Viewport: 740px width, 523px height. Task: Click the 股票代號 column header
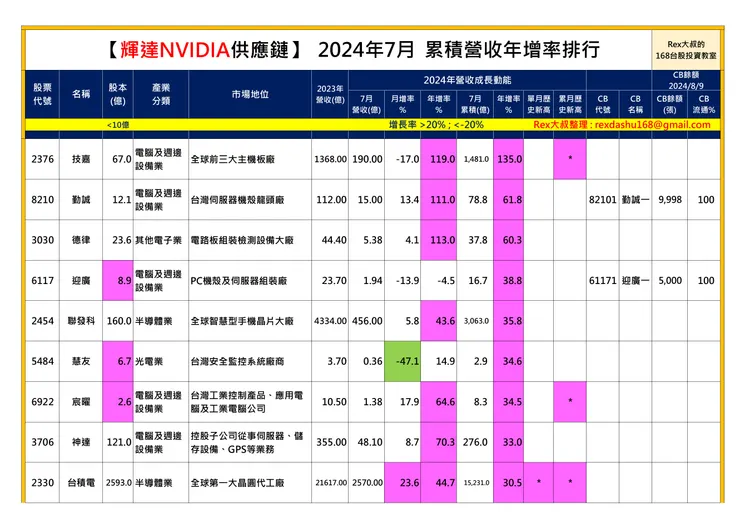point(42,94)
